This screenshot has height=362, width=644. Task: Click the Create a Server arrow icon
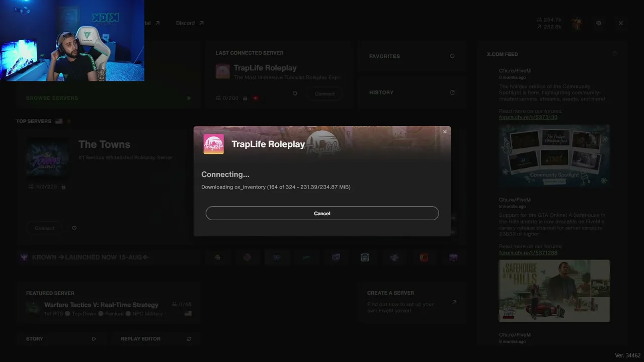point(454,302)
